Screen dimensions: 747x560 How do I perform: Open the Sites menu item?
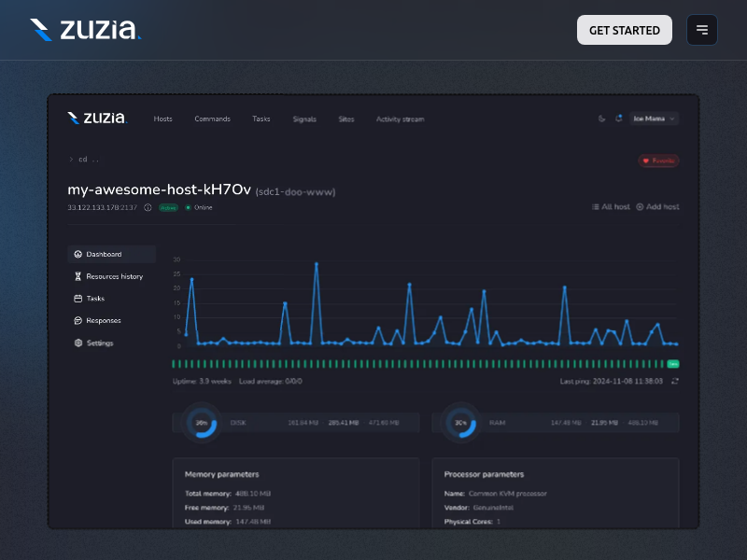[346, 119]
